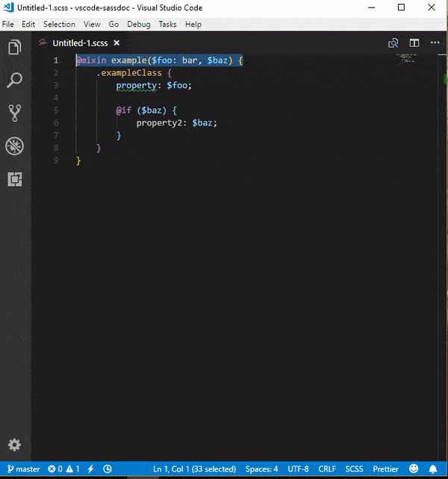Close the Untitled-1.scss tab

[116, 43]
